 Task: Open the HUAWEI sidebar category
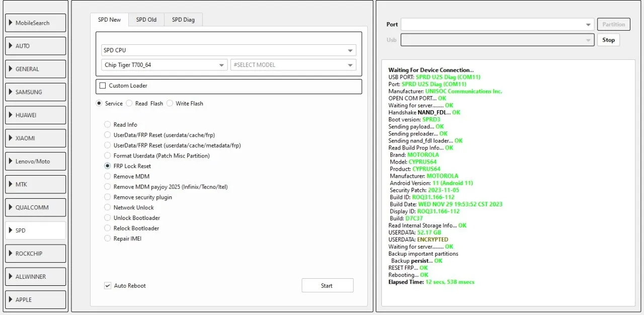click(x=35, y=115)
